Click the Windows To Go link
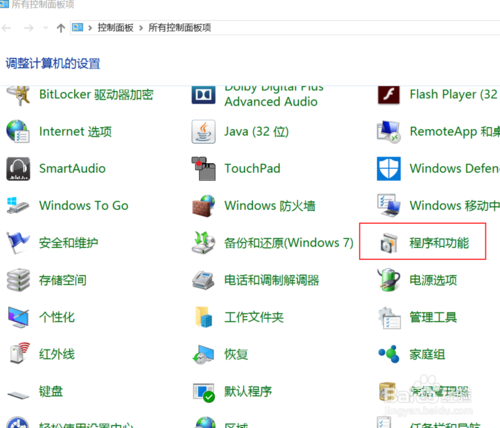The image size is (500, 428). point(84,206)
